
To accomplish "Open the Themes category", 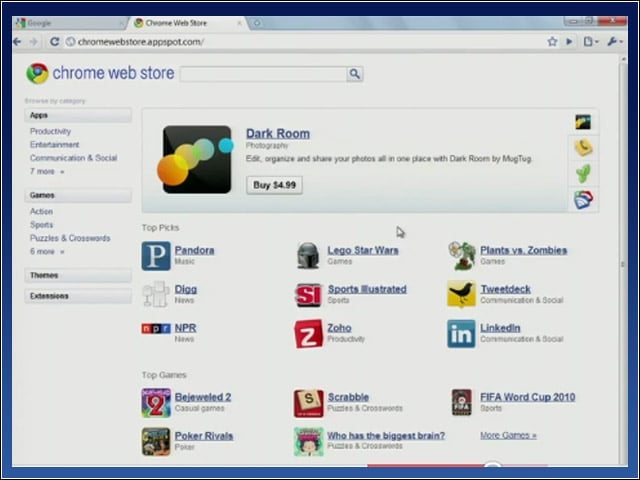I will [78, 276].
